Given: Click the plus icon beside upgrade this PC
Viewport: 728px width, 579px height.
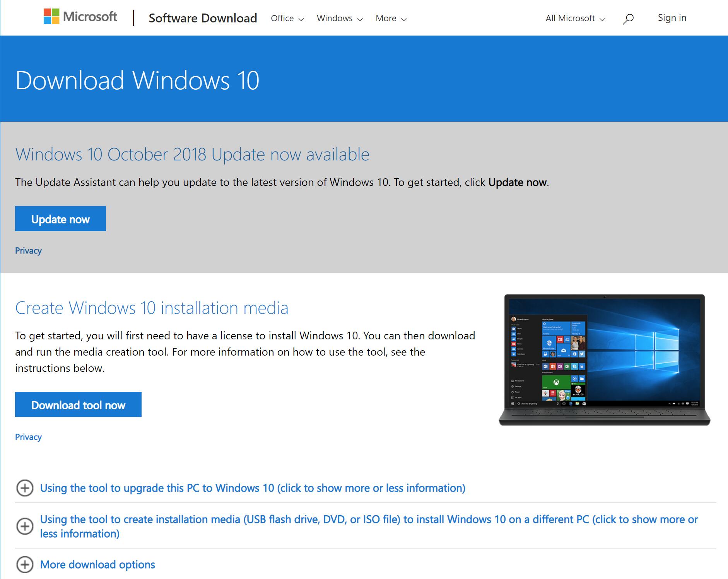Looking at the screenshot, I should [25, 488].
